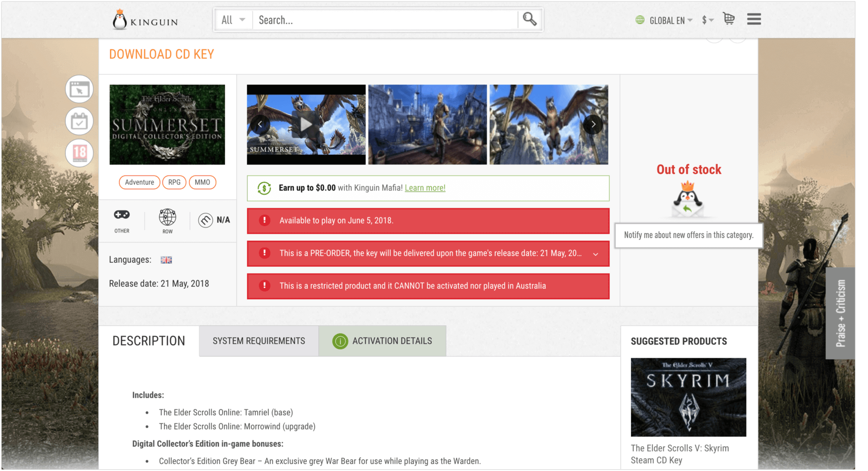Image resolution: width=868 pixels, height=471 pixels.
Task: Click the magnifying glass search icon
Action: 530,20
